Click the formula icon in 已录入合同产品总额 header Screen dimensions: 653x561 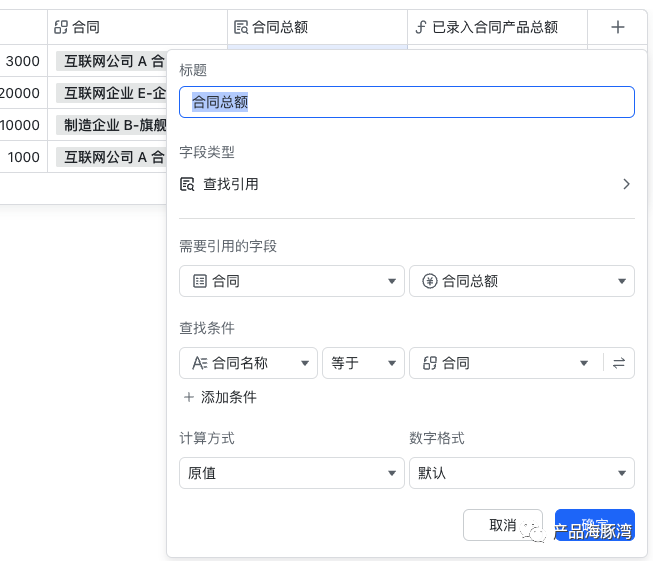tap(421, 27)
